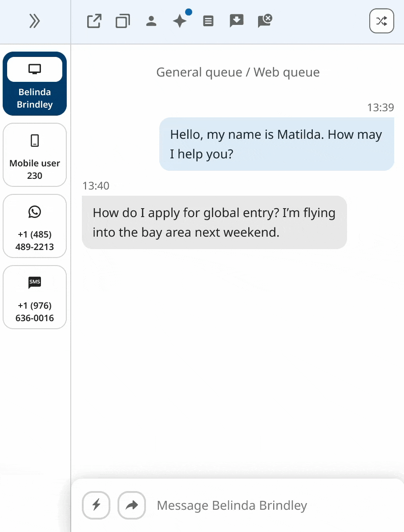Image resolution: width=404 pixels, height=532 pixels.
Task: Select Mobile user 230 conversation
Action: (x=35, y=155)
